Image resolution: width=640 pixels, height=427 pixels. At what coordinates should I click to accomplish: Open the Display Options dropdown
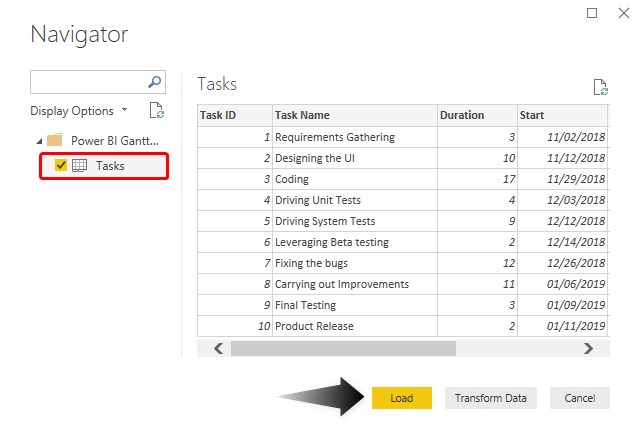(79, 111)
